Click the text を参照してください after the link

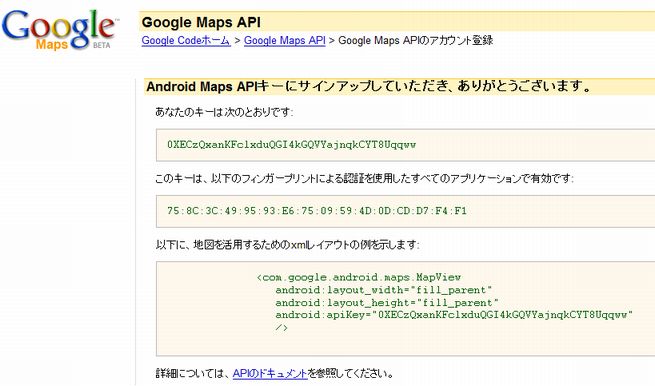(350, 373)
